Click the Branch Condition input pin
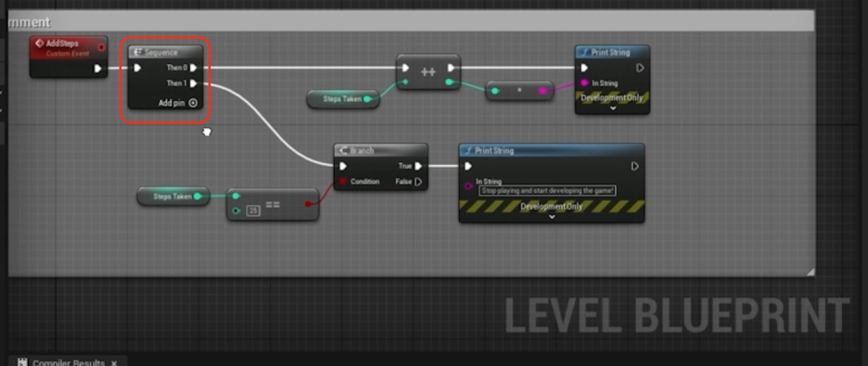The image size is (868, 366). (343, 182)
